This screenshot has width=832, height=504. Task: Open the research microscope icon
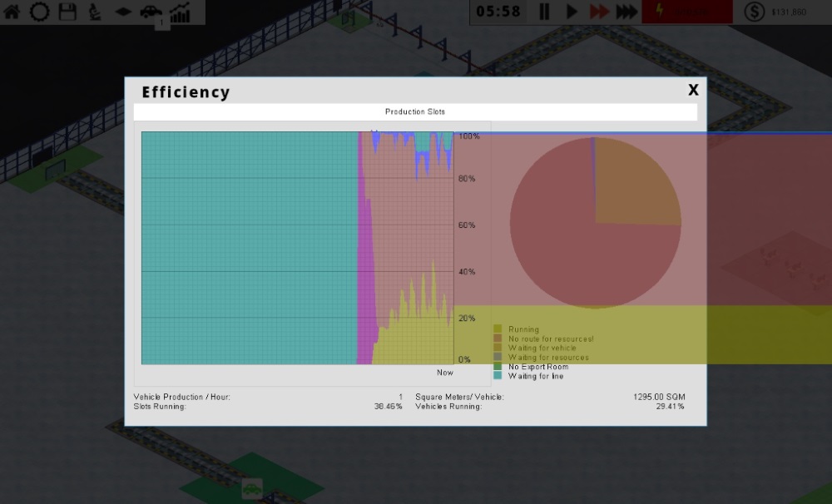(x=95, y=12)
